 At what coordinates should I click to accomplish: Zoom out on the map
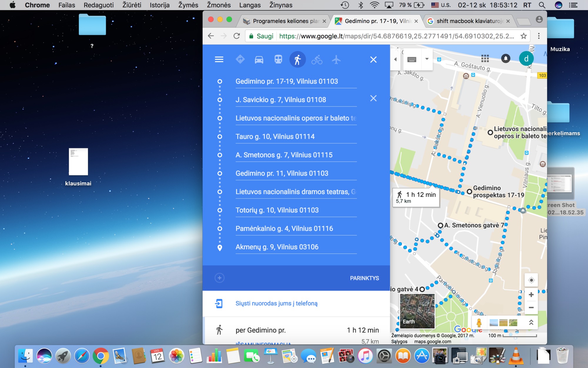point(531,308)
